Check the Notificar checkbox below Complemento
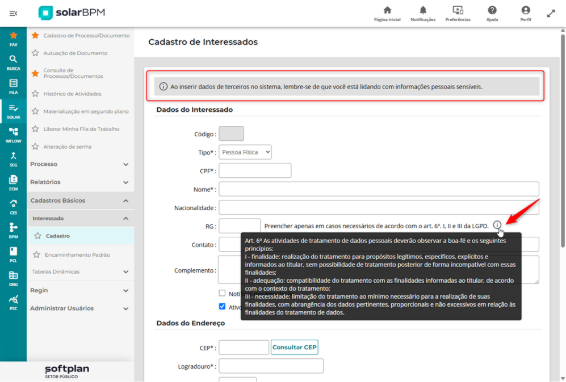This screenshot has height=382, width=566. point(222,293)
